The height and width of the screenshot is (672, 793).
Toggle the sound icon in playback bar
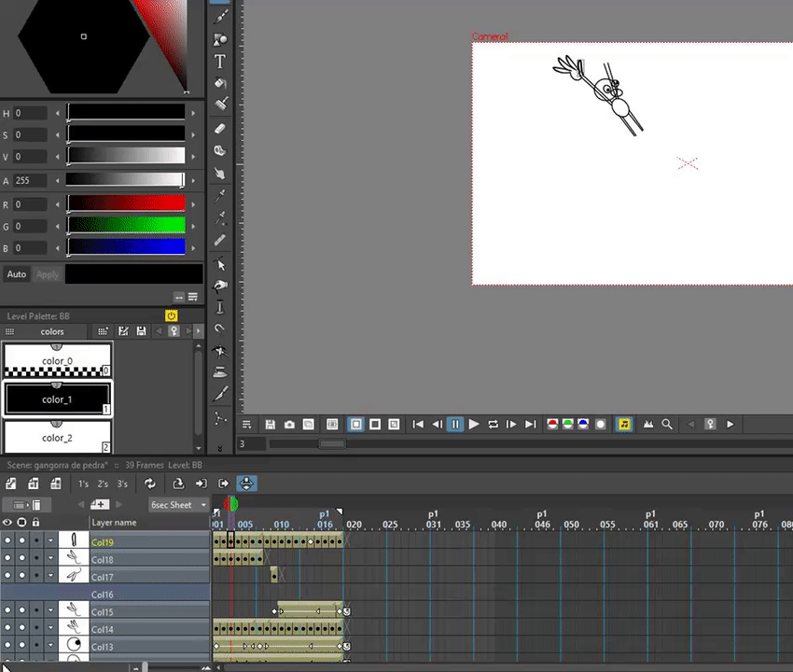coord(624,425)
